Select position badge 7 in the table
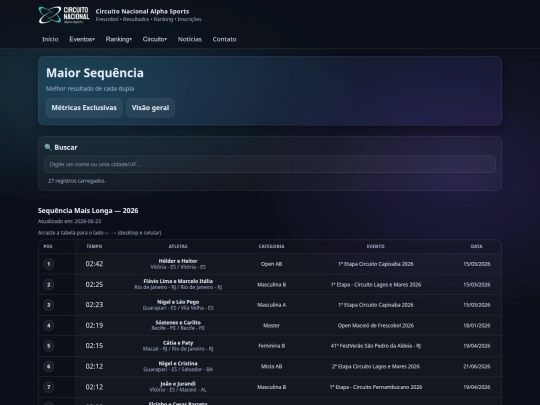The height and width of the screenshot is (405, 540). point(49,387)
